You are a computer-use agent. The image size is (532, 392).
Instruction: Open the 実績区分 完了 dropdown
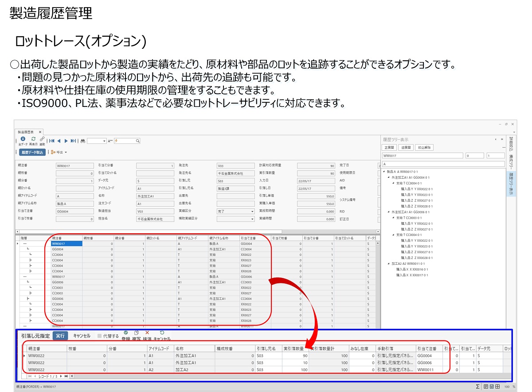[x=253, y=212]
